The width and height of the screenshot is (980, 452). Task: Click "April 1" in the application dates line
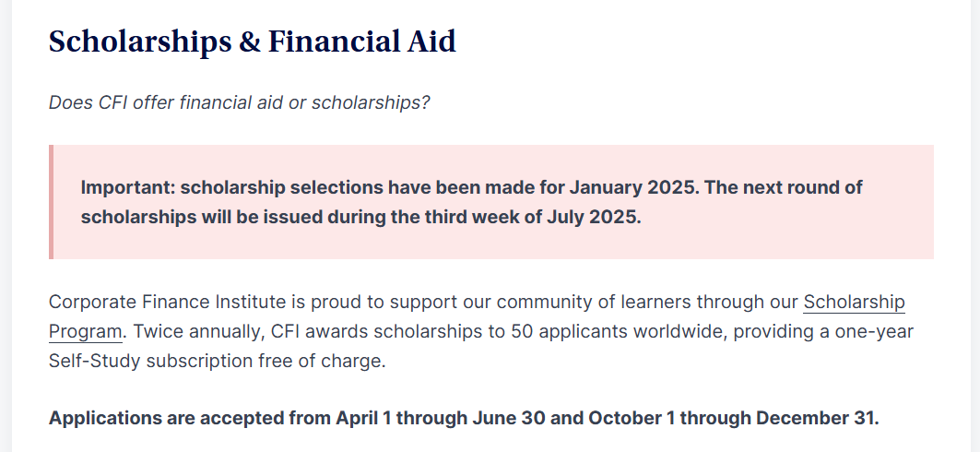point(364,418)
